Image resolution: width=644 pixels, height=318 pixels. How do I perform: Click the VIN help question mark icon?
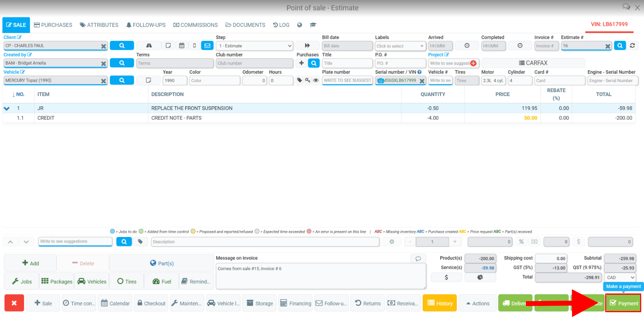(420, 72)
